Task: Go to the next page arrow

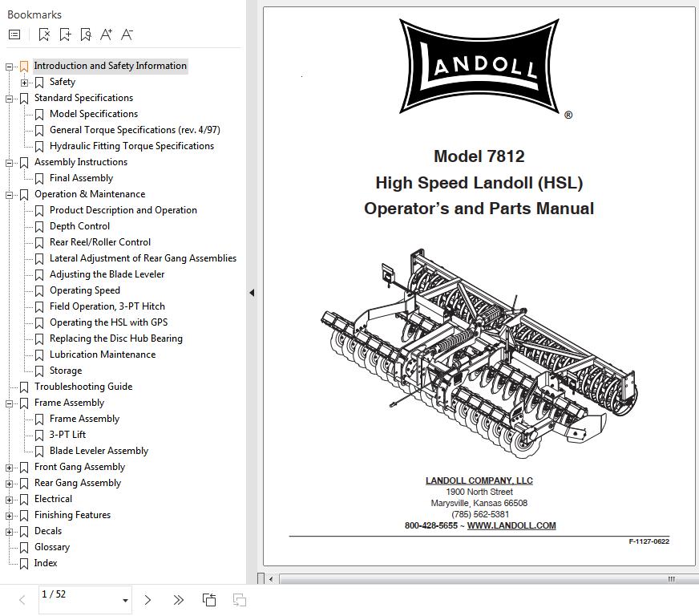Action: [x=147, y=600]
